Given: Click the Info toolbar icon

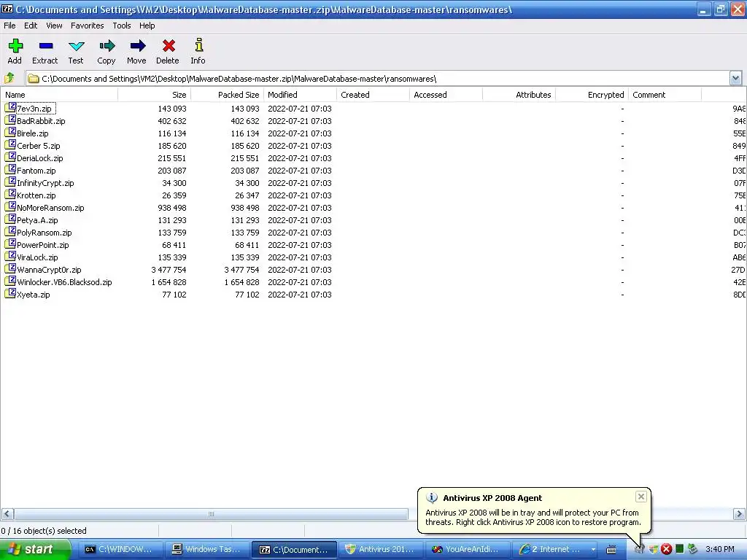Looking at the screenshot, I should (x=198, y=45).
